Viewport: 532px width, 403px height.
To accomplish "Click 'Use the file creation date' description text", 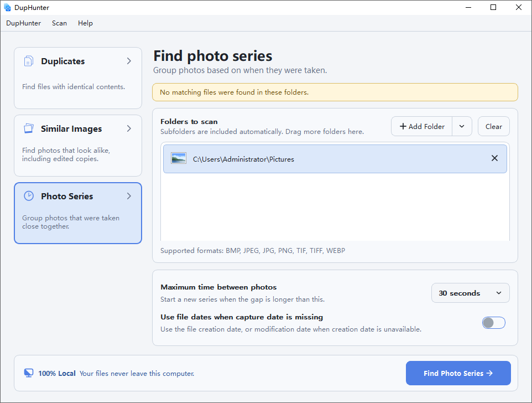I will click(x=291, y=329).
